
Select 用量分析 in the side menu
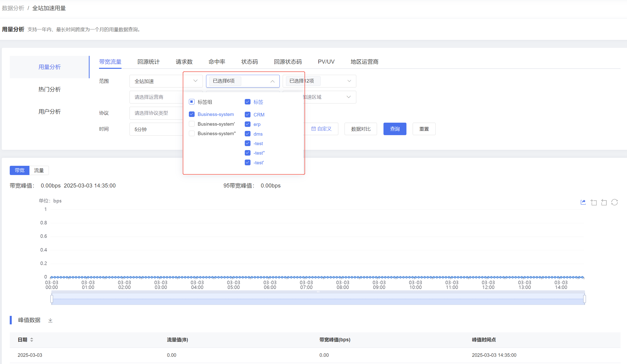click(49, 67)
